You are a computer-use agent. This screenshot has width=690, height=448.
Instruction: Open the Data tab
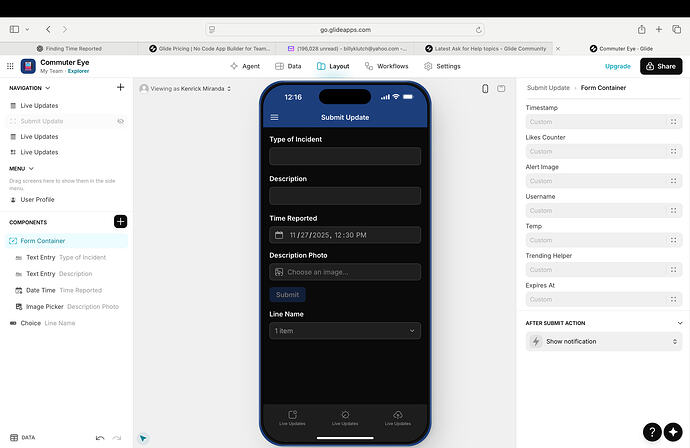pyautogui.click(x=288, y=66)
